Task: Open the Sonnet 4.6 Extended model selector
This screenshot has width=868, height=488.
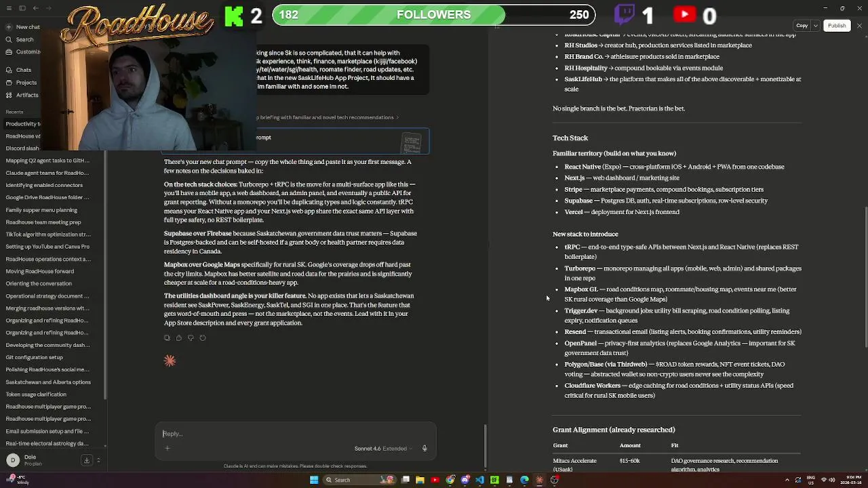Action: pos(383,448)
